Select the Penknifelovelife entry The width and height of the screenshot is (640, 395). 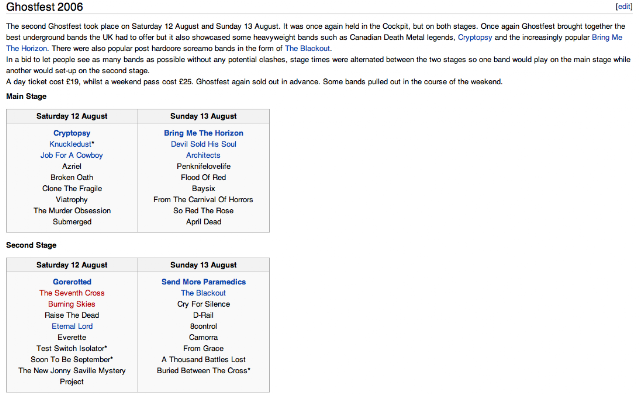203,166
